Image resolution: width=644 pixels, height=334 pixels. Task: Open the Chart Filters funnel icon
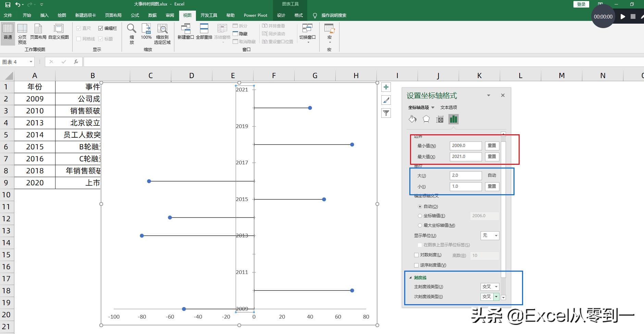[386, 113]
